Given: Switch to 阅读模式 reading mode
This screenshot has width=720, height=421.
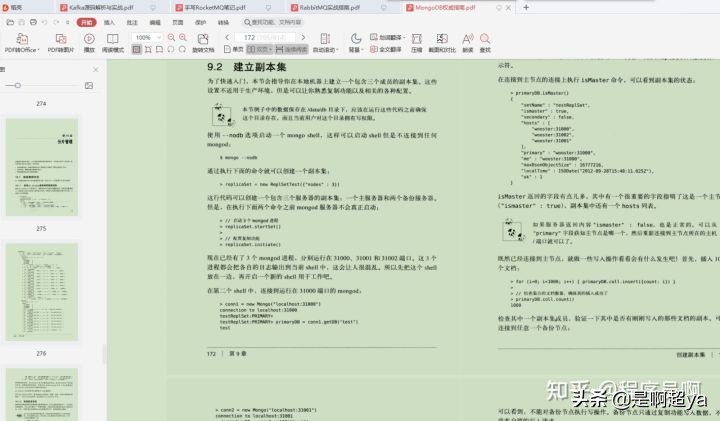Looking at the screenshot, I should [112, 43].
